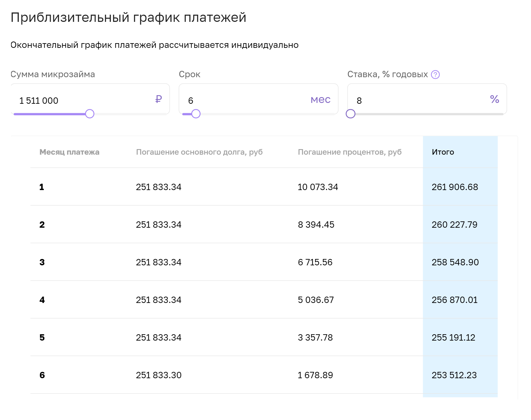Image resolution: width=531 pixels, height=420 pixels.
Task: Click heading Приблизительный график платежей
Action: 128,17
